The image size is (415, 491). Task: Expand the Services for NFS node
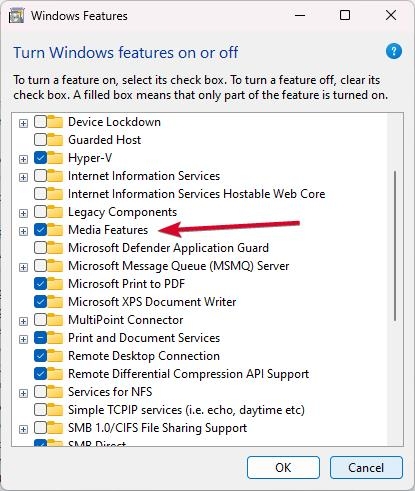23,393
